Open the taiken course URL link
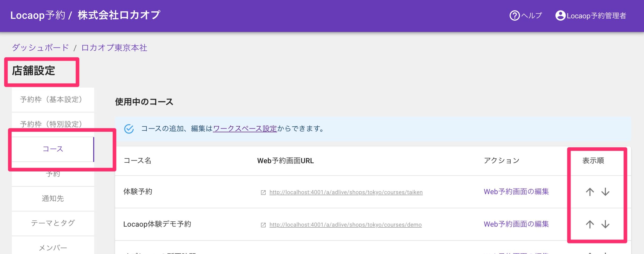Screen dimensions: 644x254 coord(346,192)
